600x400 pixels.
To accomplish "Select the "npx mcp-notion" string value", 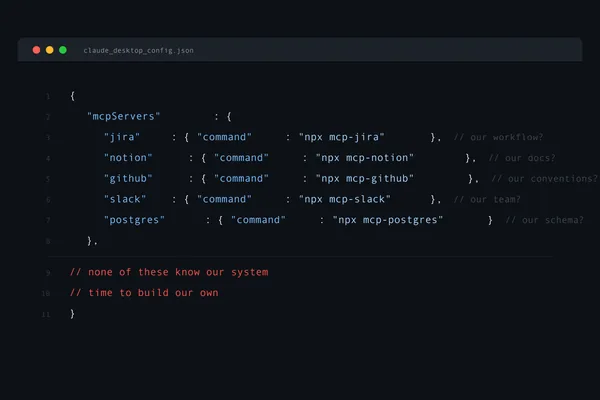I will click(x=365, y=158).
